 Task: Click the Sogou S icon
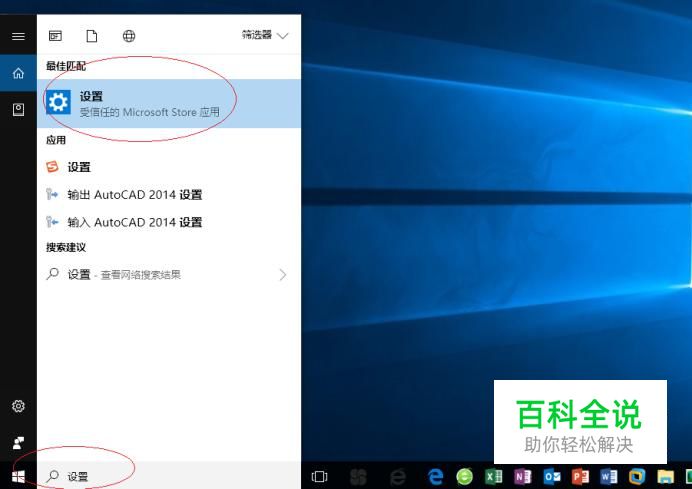[x=53, y=167]
